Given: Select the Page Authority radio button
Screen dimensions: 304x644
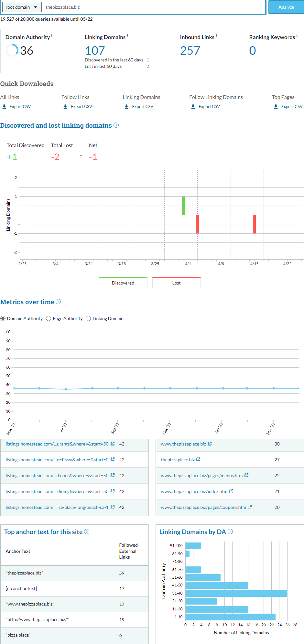Looking at the screenshot, I should pyautogui.click(x=49, y=318).
